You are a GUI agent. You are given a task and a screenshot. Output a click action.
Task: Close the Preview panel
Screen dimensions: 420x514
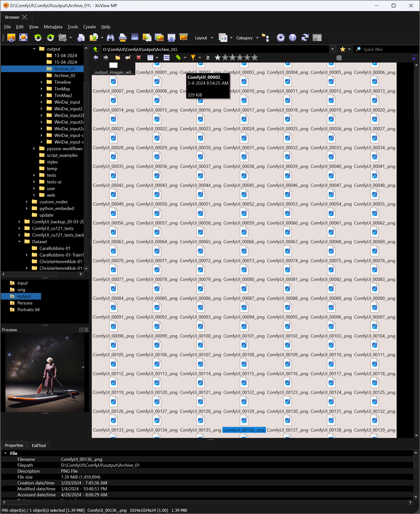click(x=86, y=330)
